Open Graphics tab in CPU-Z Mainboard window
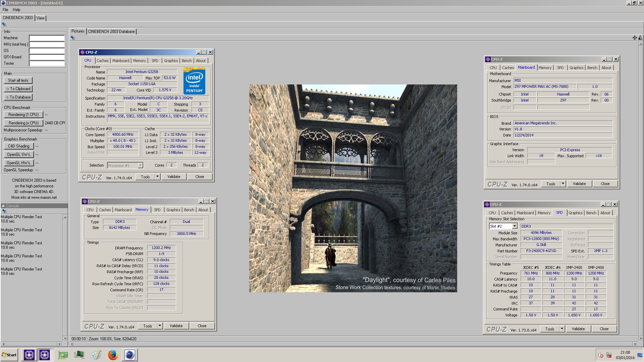The height and width of the screenshot is (362, 644). pos(577,68)
